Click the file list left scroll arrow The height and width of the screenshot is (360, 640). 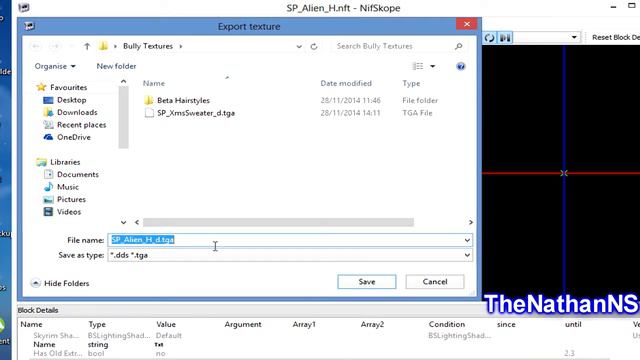click(x=137, y=222)
